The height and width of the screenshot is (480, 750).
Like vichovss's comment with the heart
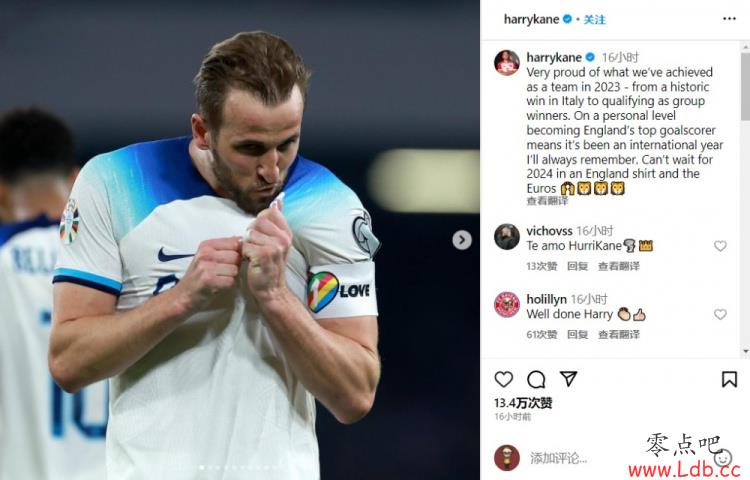pyautogui.click(x=720, y=246)
